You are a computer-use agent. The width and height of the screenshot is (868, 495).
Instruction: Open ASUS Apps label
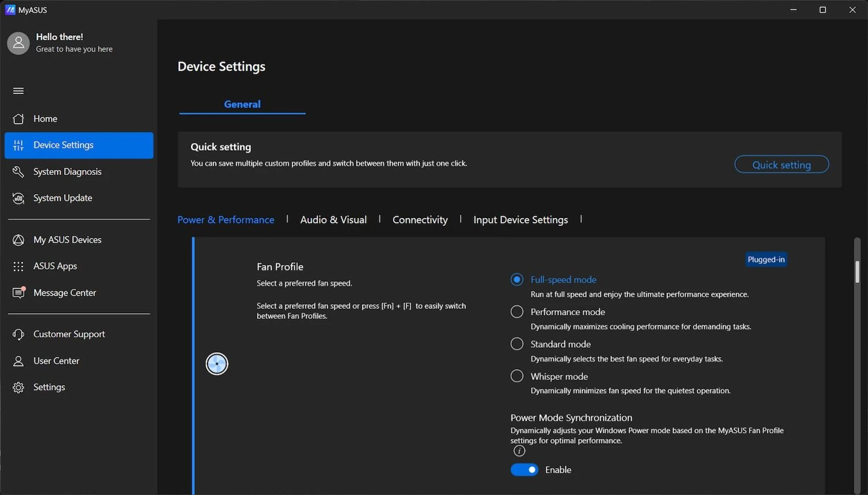[55, 266]
